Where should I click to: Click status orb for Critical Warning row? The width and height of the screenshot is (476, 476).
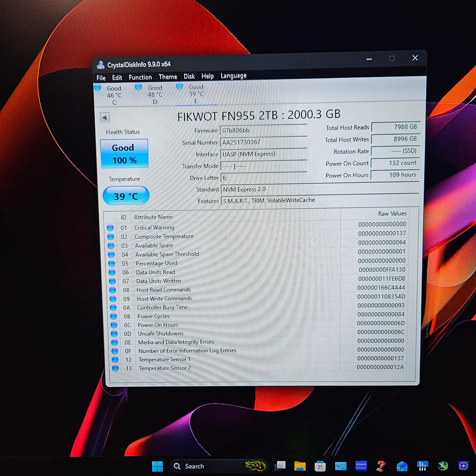(x=110, y=228)
